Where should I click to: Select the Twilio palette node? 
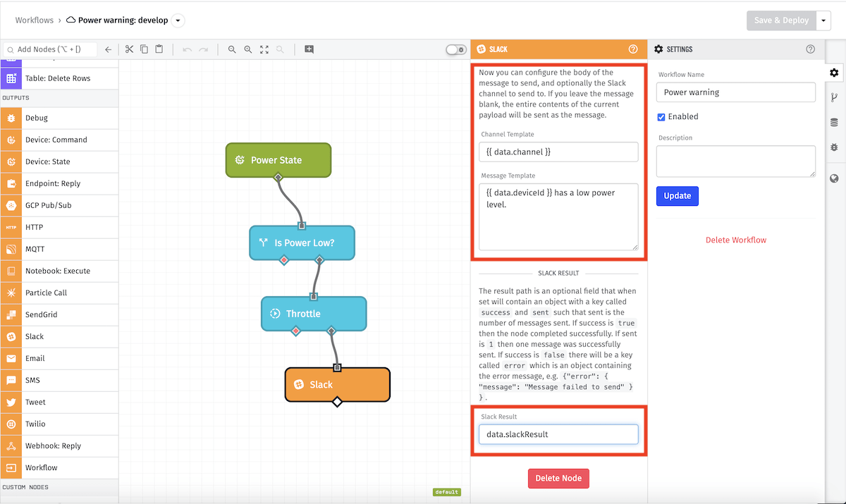[59, 424]
